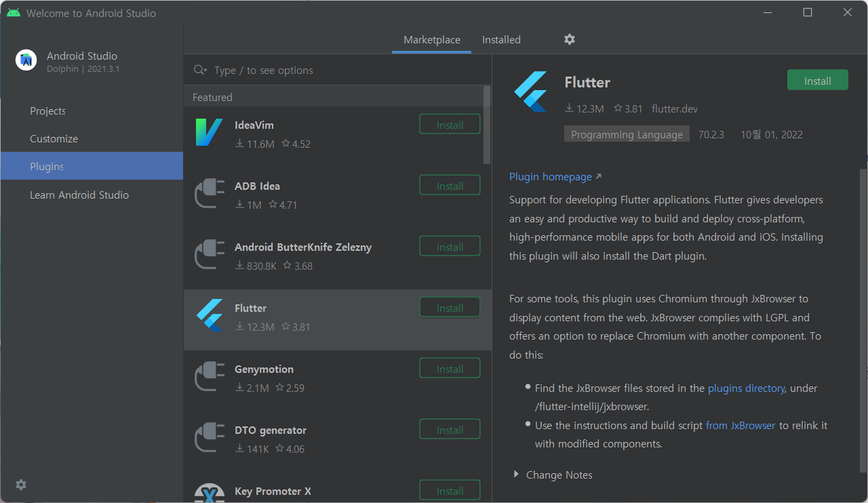
Task: Click the Android icon in title bar
Action: (x=14, y=13)
